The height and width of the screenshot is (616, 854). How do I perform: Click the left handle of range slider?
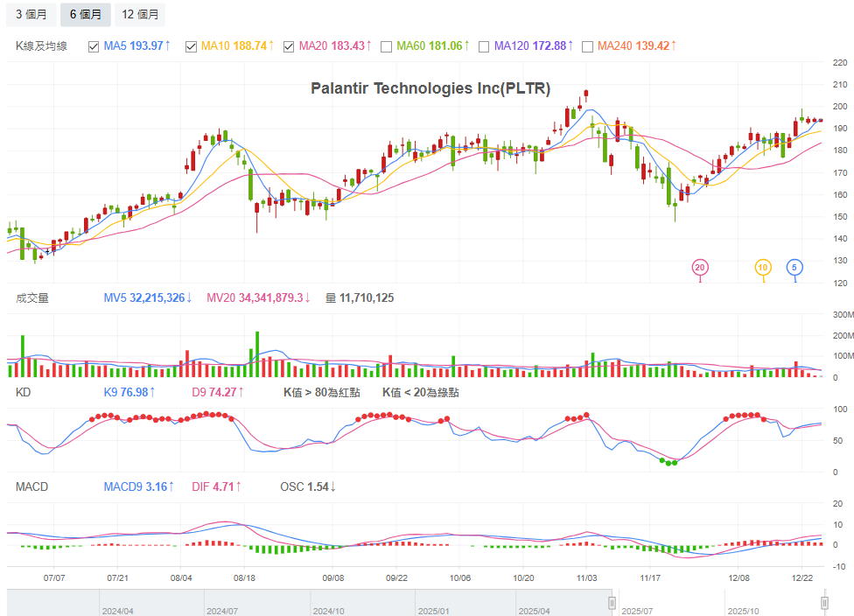(x=612, y=603)
